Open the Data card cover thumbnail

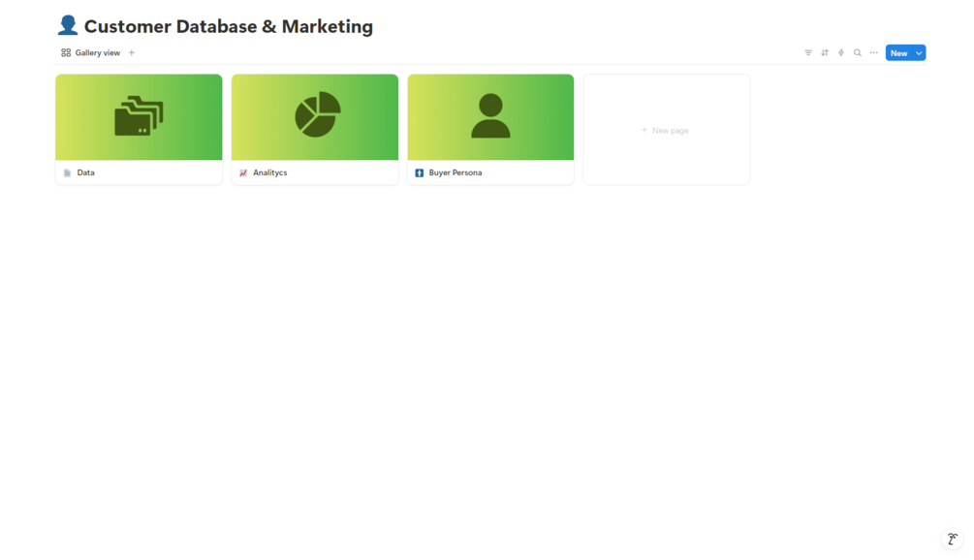point(140,117)
